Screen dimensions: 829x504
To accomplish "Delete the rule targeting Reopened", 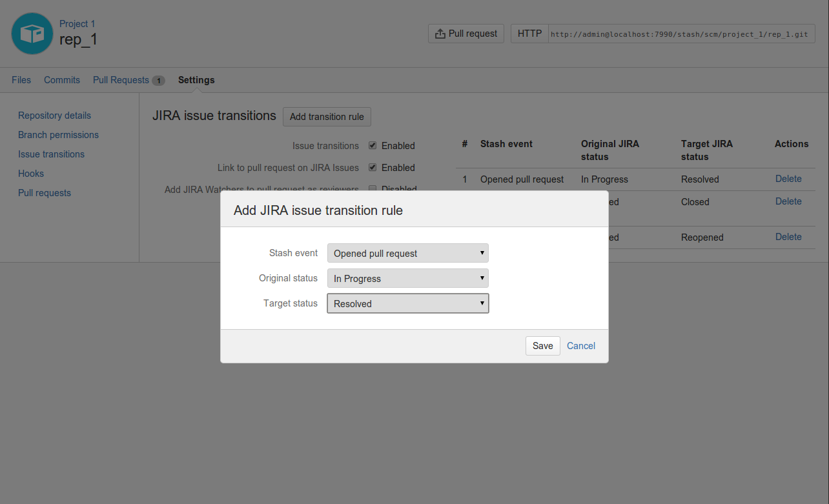I will [x=788, y=237].
